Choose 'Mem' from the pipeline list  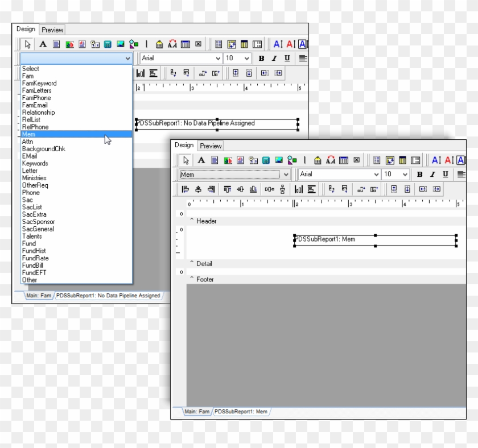[x=76, y=134]
